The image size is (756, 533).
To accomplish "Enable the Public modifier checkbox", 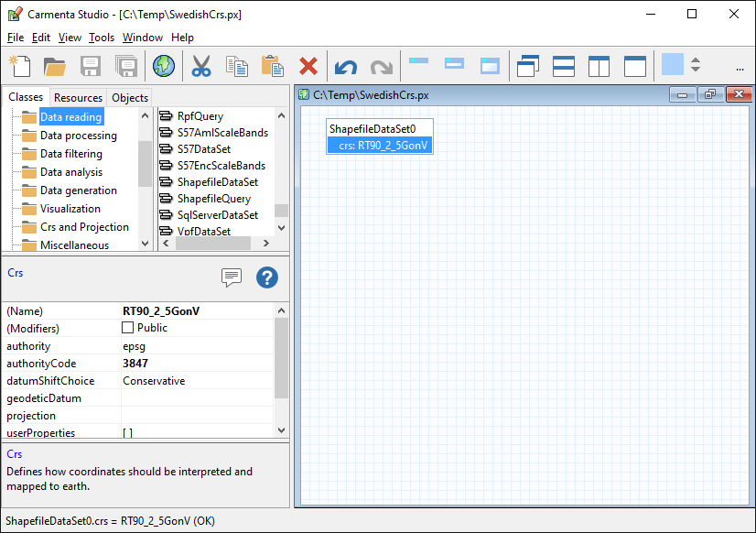I will (128, 328).
